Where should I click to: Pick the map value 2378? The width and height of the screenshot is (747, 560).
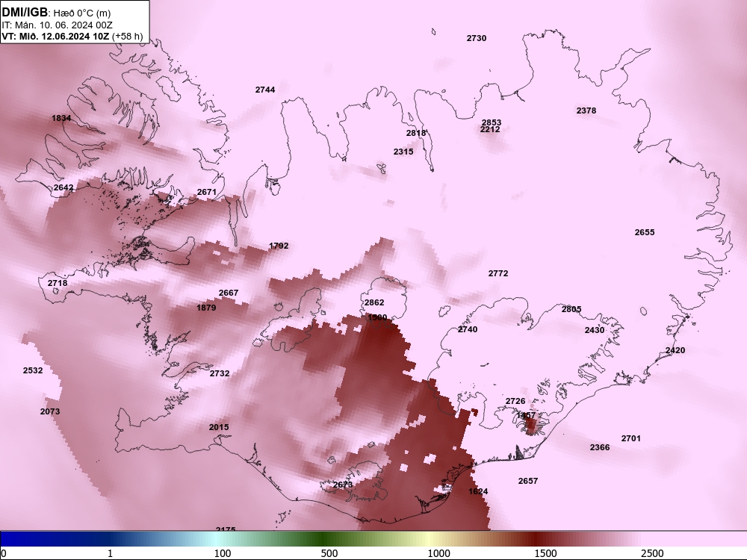[586, 111]
